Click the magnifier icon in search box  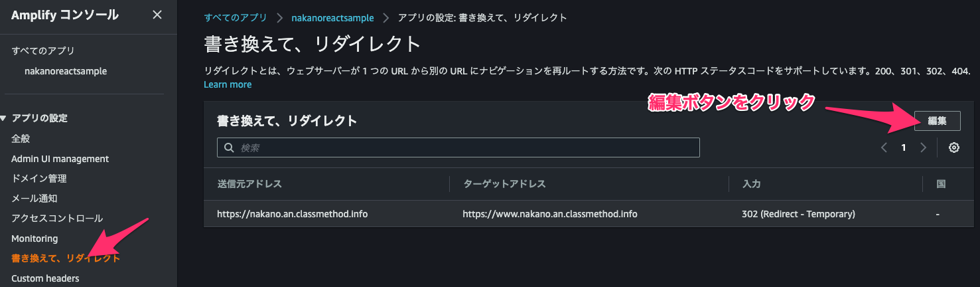pyautogui.click(x=229, y=148)
